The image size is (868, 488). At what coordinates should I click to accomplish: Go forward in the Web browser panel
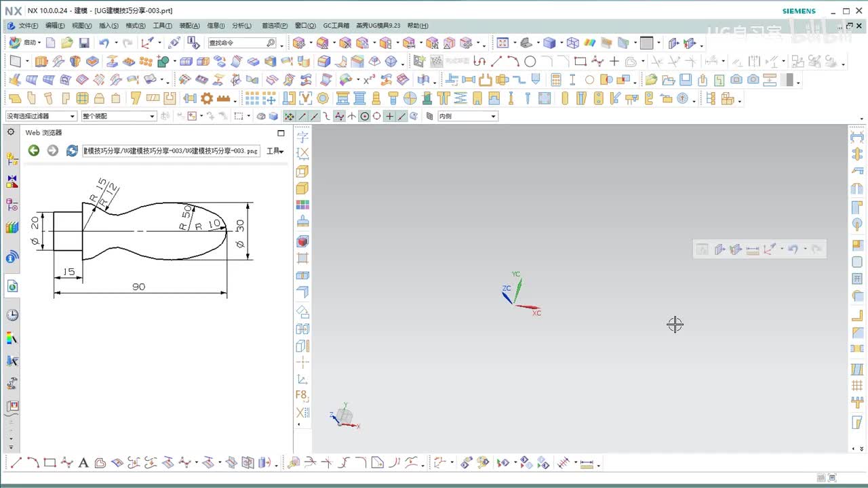coord(52,150)
